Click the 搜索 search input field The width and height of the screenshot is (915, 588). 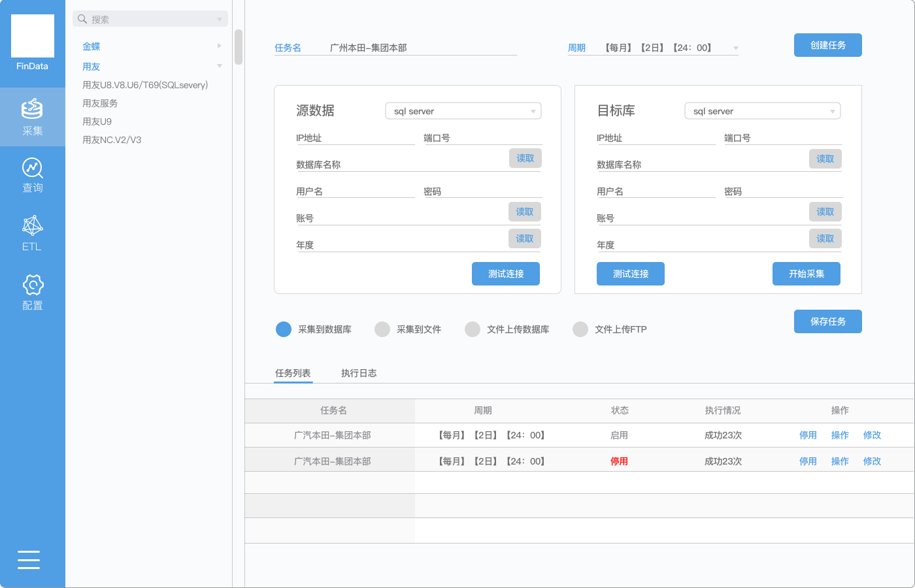point(150,19)
